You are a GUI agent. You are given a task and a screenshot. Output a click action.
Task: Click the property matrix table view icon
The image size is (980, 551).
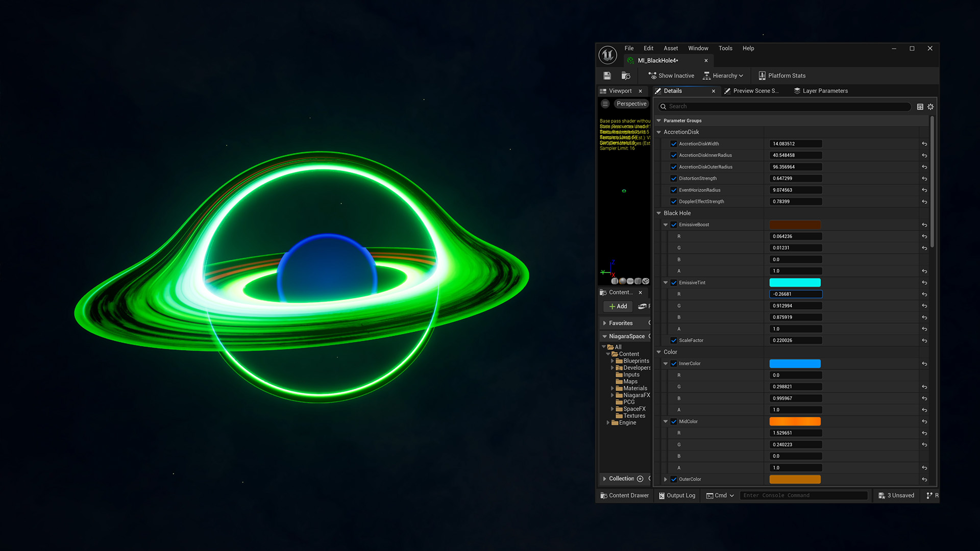click(920, 107)
